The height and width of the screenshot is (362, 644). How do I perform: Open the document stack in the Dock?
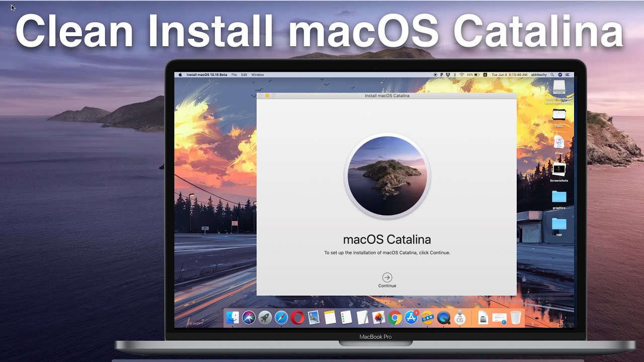[499, 317]
